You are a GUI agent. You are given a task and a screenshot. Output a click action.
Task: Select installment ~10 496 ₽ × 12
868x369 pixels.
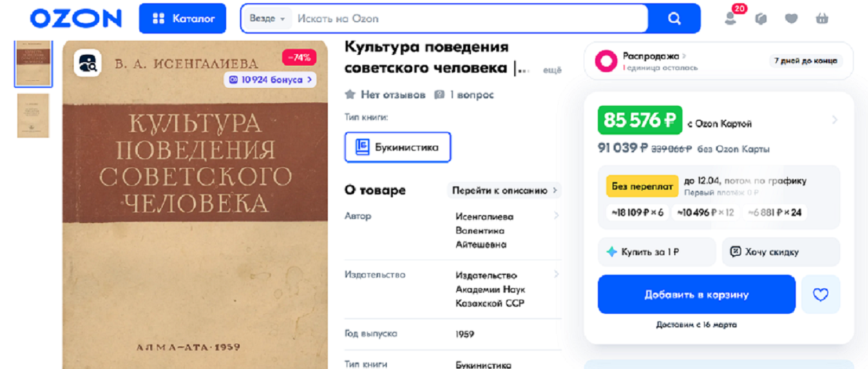pos(705,212)
